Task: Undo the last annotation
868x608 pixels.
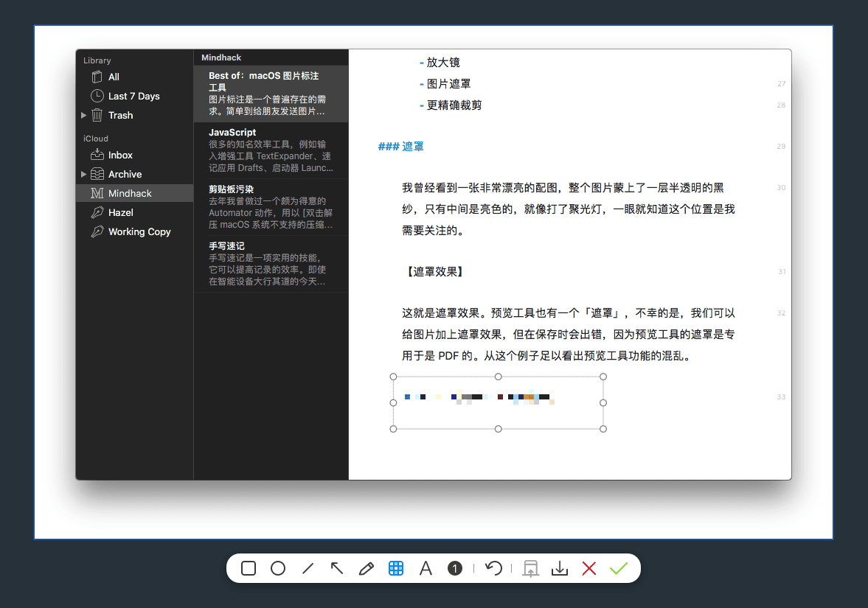Action: click(493, 568)
